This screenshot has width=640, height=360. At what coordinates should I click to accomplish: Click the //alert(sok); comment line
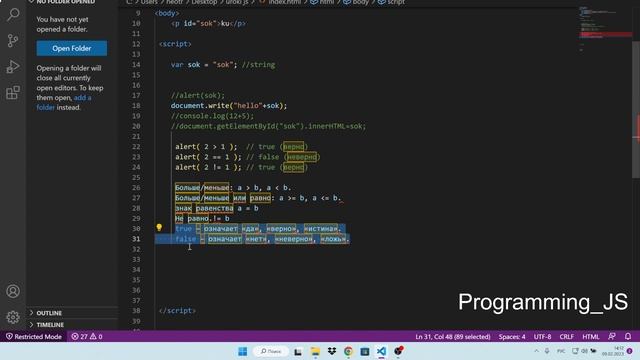[198, 96]
